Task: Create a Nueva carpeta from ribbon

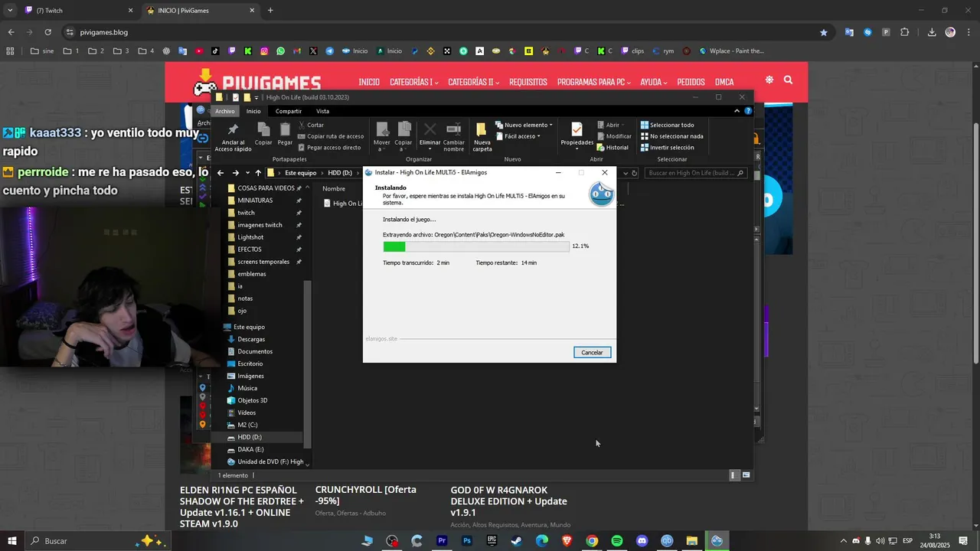Action: point(482,138)
